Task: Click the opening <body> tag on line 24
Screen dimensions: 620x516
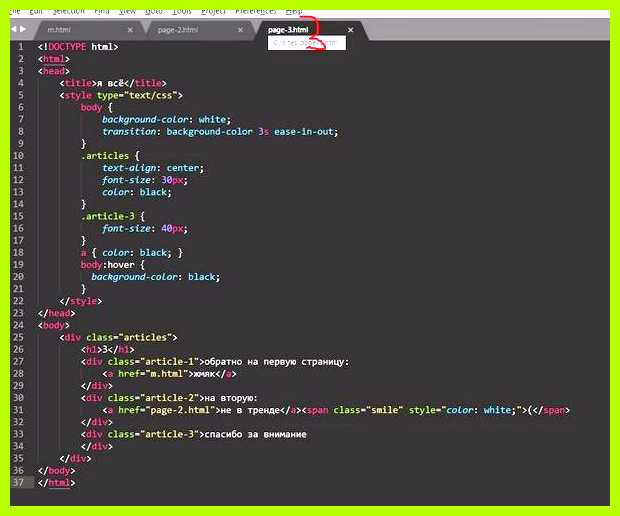Action: click(54, 325)
